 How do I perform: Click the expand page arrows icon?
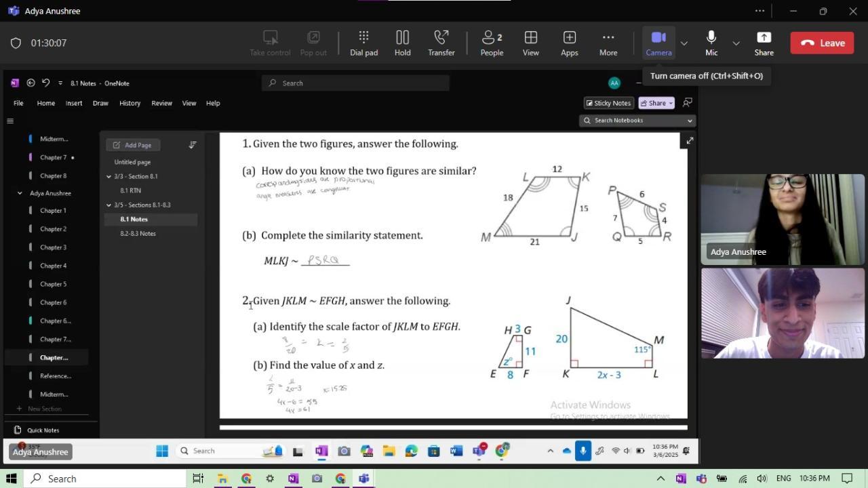pos(690,140)
